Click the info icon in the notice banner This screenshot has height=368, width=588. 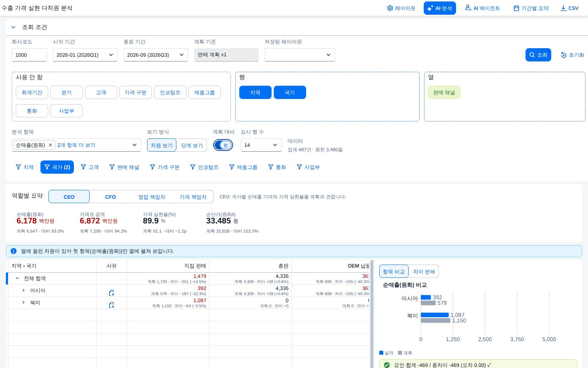14,251
